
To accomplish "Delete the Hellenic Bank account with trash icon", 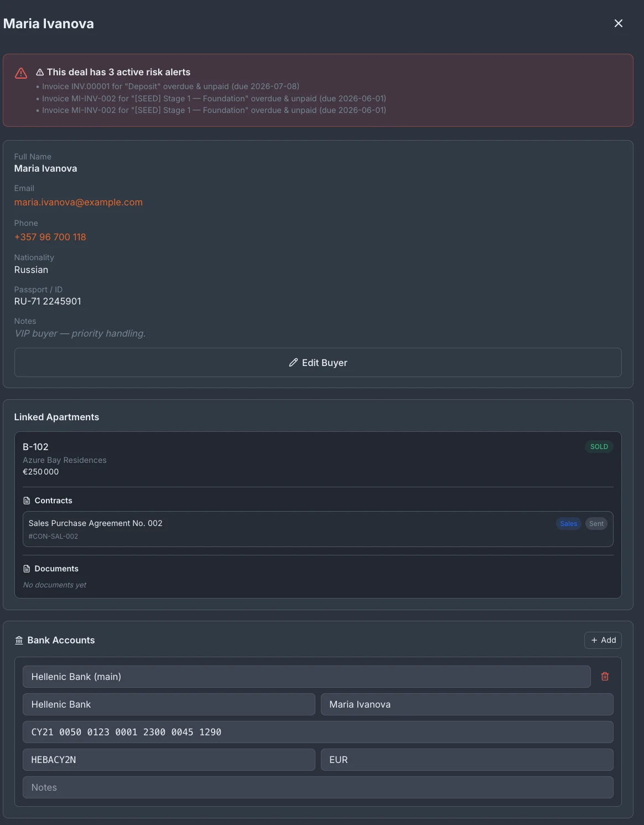I will pos(605,677).
